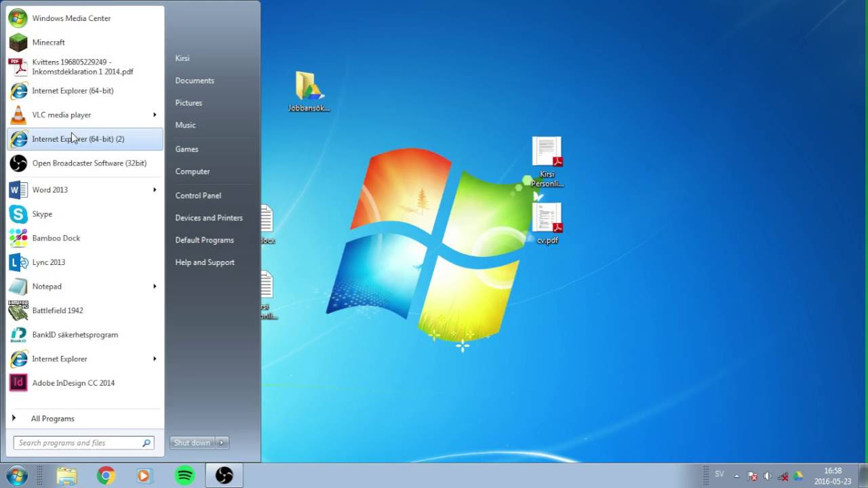Launch Minecraft from the Start menu

pyautogui.click(x=85, y=42)
